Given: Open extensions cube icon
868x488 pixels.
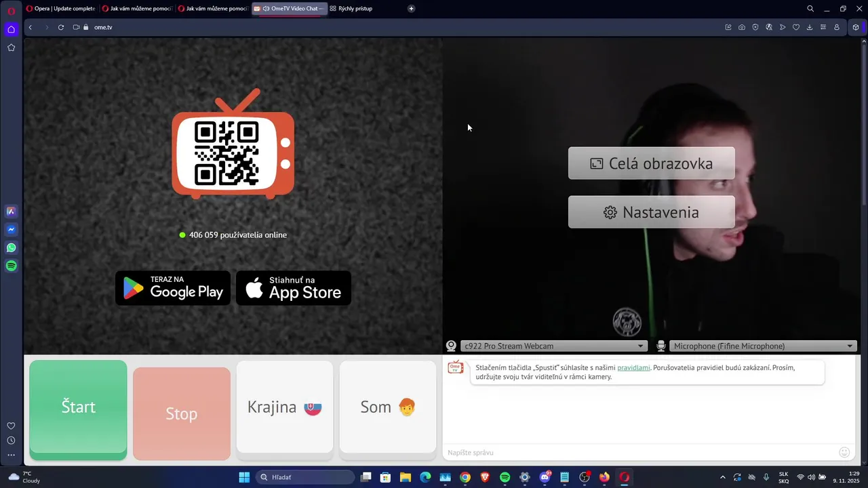Looking at the screenshot, I should [856, 27].
